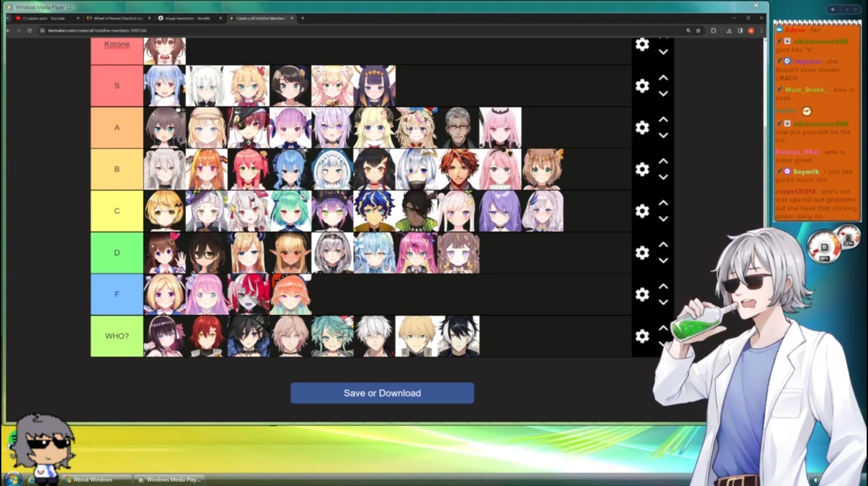
Task: Open settings gear for B tier row
Action: pos(642,169)
